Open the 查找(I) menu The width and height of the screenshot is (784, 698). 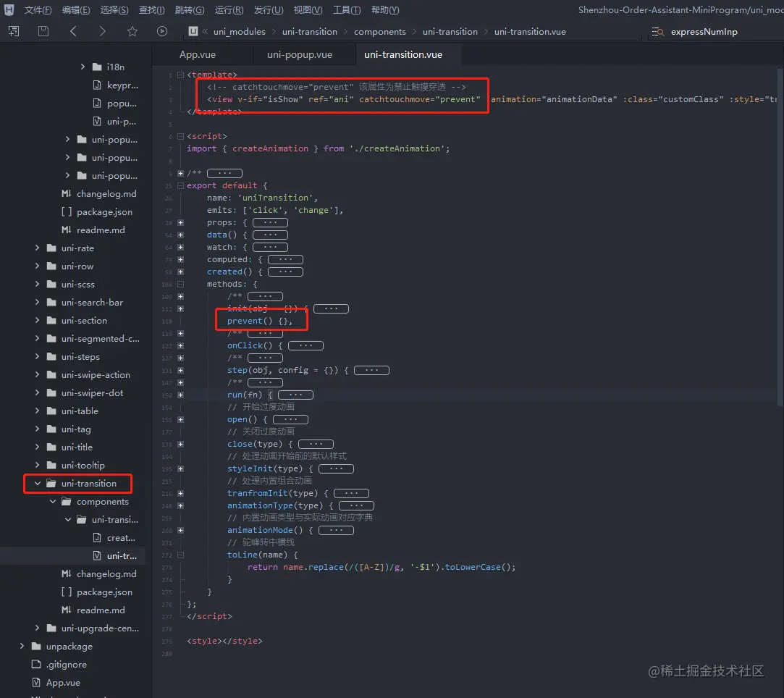[151, 10]
